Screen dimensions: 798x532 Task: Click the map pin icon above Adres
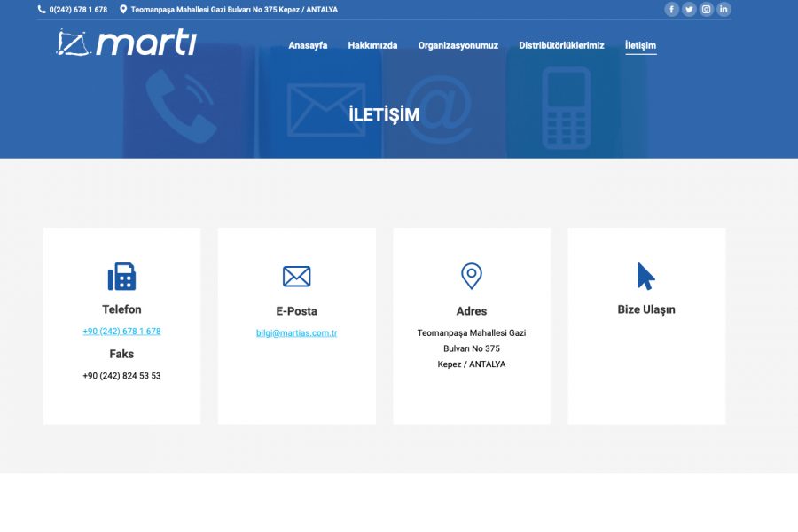click(x=472, y=277)
